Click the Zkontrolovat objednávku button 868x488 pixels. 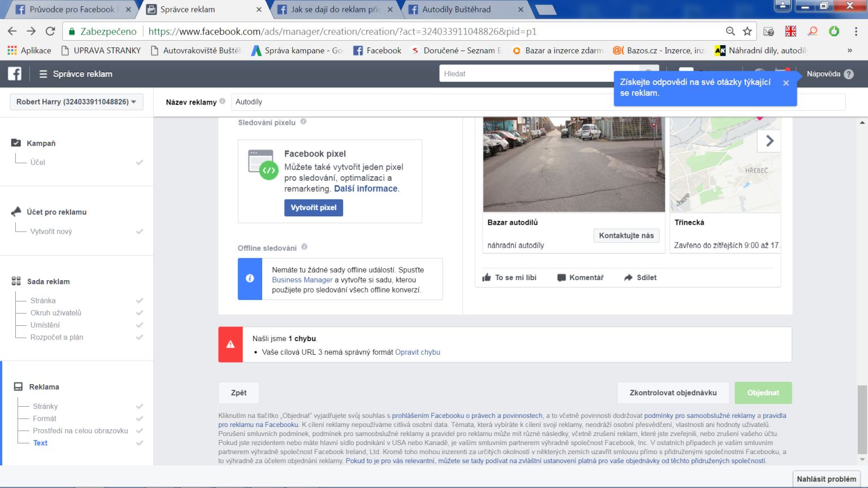click(x=673, y=393)
